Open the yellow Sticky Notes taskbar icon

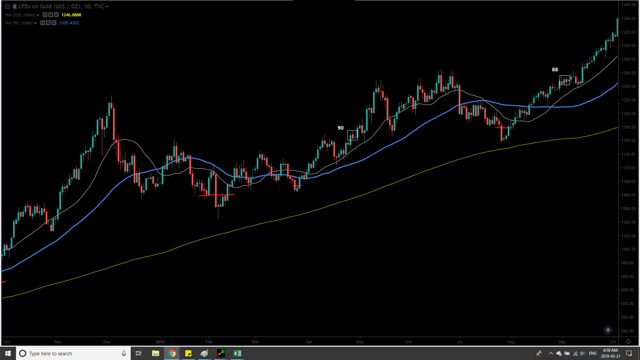(188, 353)
